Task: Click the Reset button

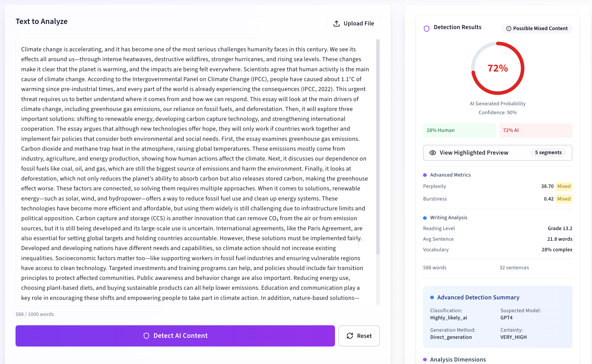Action: coord(359,336)
